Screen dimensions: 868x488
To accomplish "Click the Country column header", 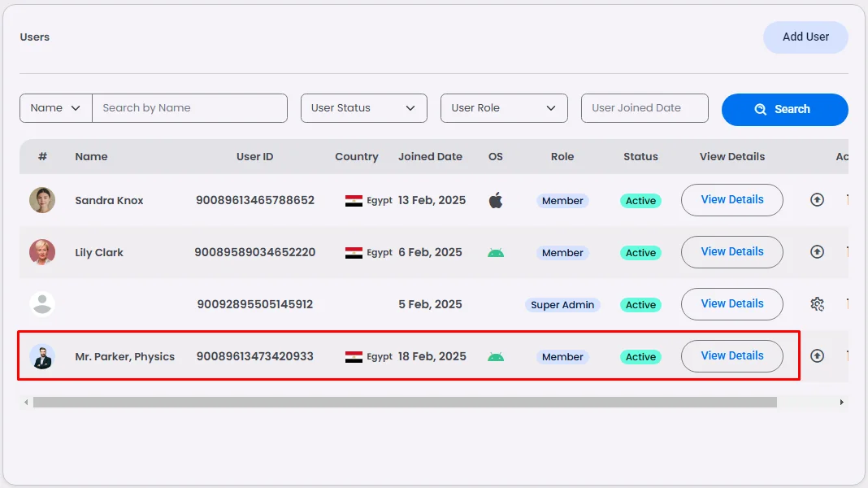I will click(x=357, y=157).
